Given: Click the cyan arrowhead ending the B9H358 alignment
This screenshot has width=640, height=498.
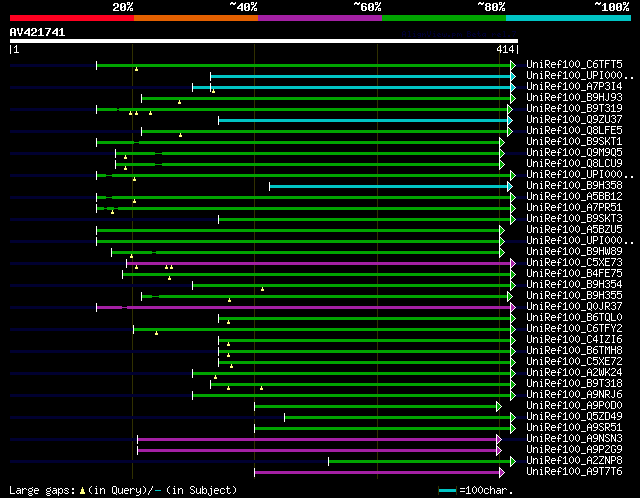Looking at the screenshot, I should [x=510, y=187].
